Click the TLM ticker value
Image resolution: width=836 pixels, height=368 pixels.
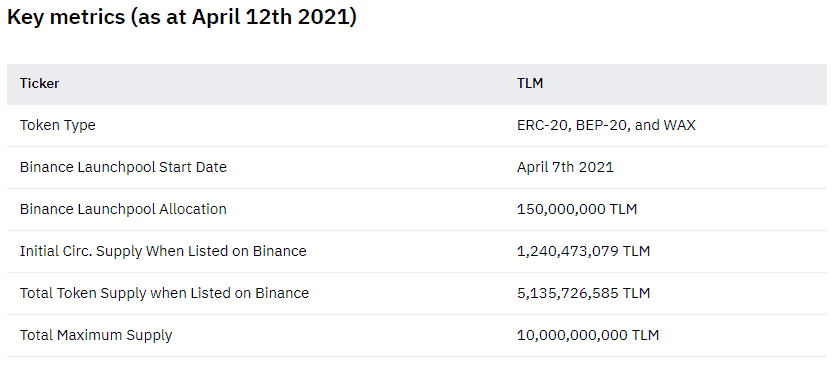click(530, 84)
